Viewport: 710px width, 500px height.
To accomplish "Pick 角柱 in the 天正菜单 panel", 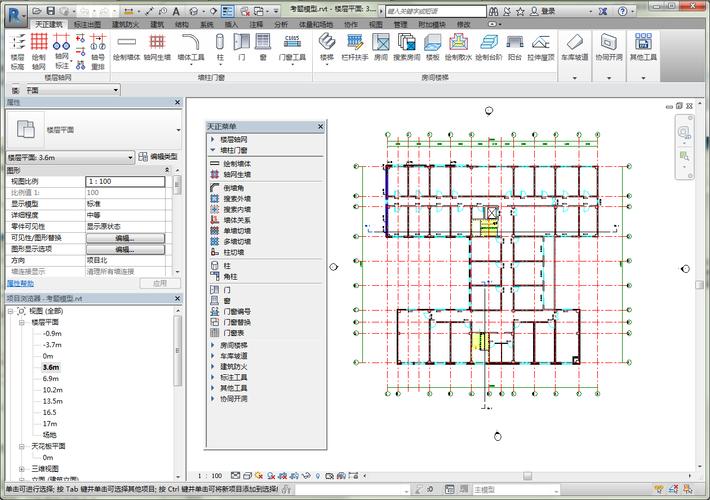I will coord(229,277).
